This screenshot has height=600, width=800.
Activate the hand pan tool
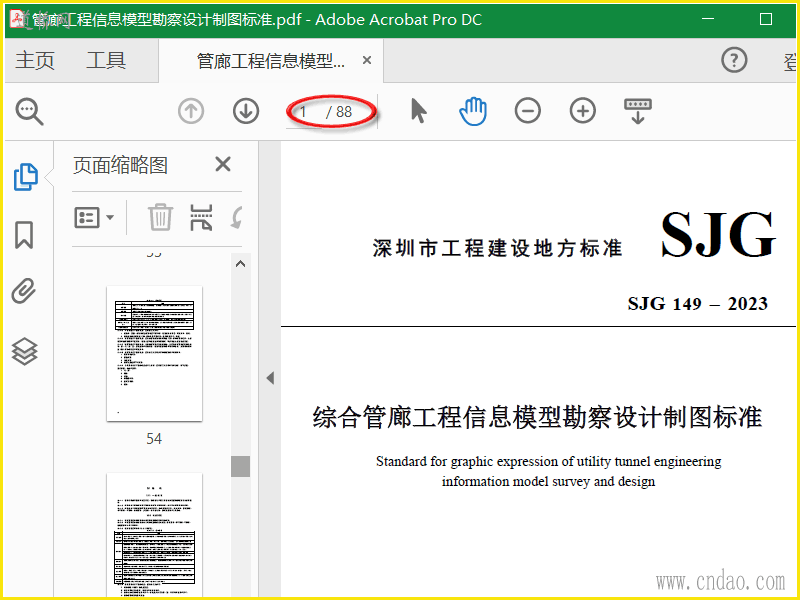pyautogui.click(x=473, y=111)
